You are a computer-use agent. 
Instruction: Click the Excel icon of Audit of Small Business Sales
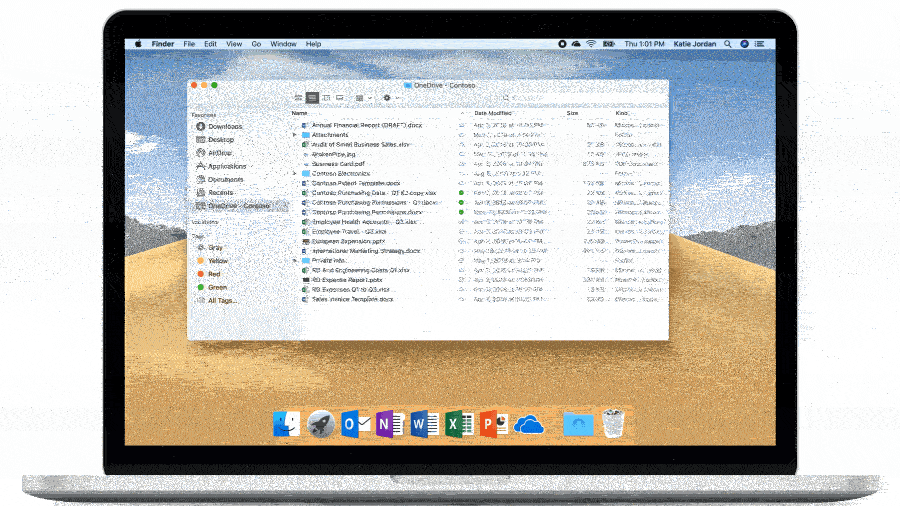305,145
